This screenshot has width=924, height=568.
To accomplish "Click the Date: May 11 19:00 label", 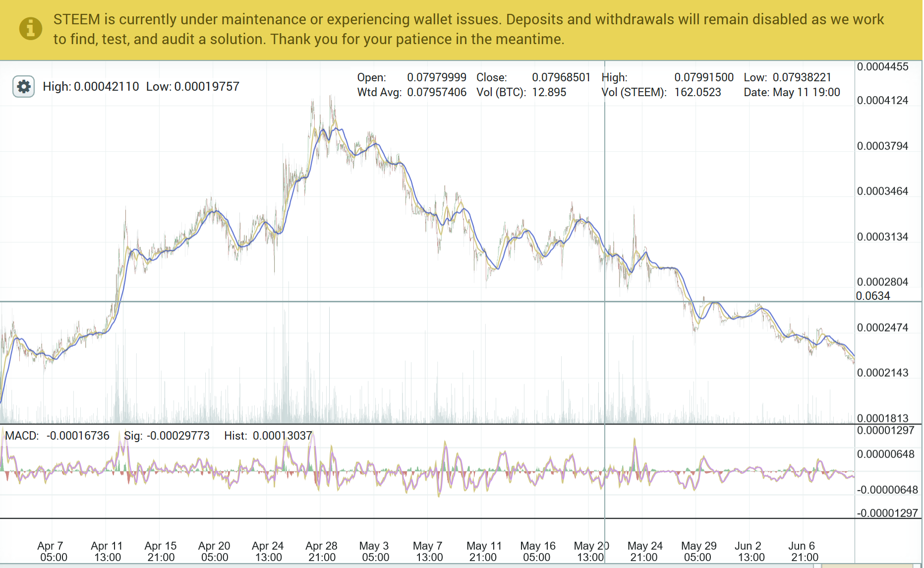I will click(792, 92).
